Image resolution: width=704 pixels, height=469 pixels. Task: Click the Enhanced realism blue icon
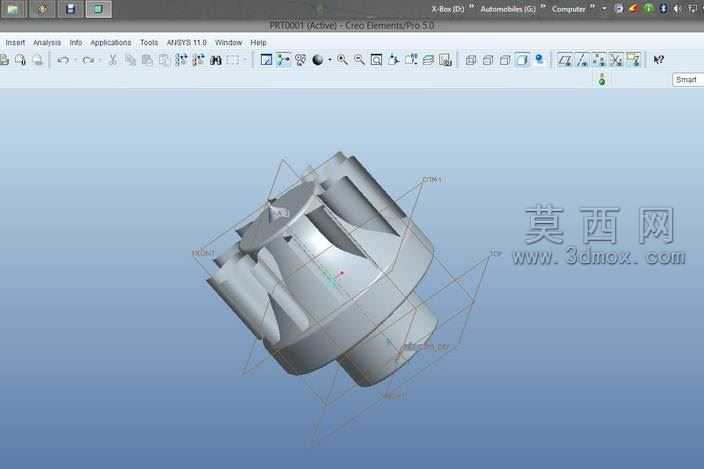(539, 60)
